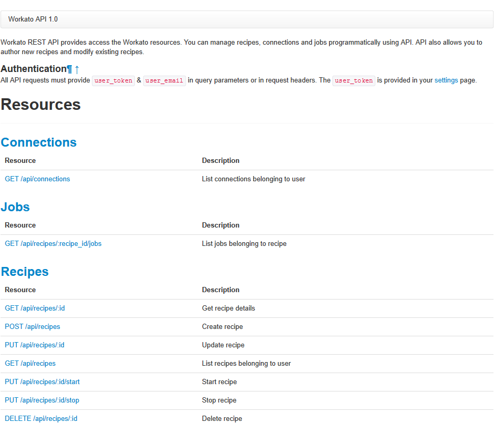Open GET /api/connections resource

pyautogui.click(x=37, y=179)
